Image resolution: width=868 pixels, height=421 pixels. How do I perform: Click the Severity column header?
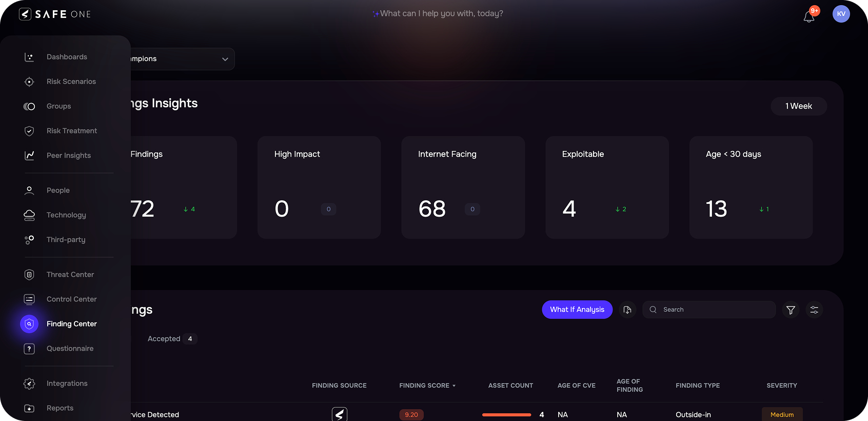coord(782,386)
